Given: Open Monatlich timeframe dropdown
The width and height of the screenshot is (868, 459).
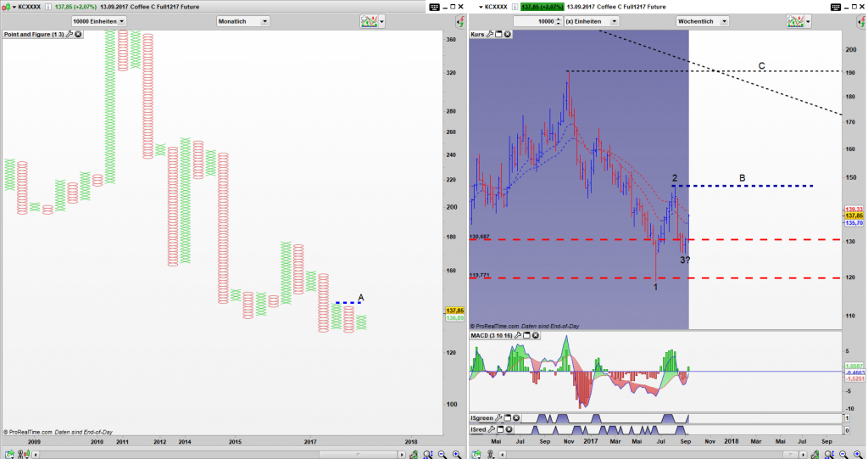Looking at the screenshot, I should (x=242, y=21).
